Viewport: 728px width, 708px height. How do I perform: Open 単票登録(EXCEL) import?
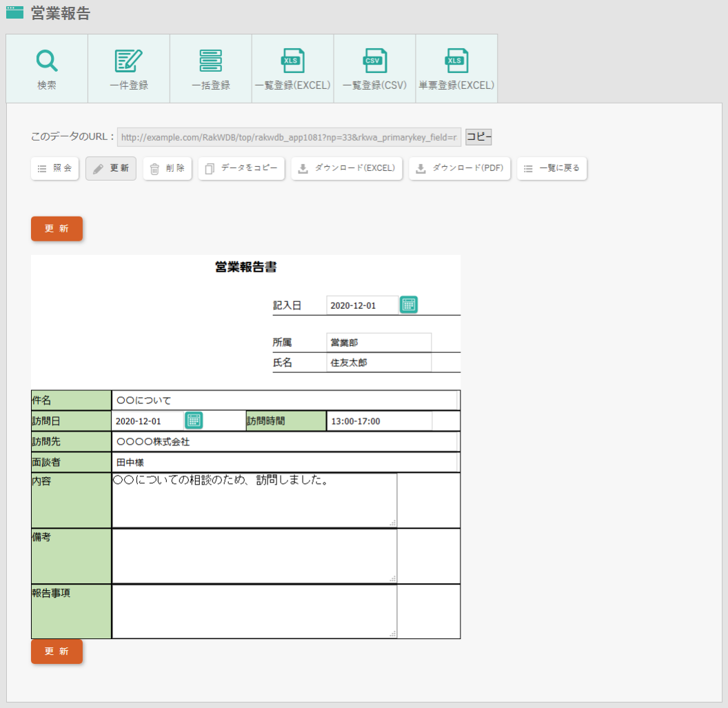click(456, 68)
